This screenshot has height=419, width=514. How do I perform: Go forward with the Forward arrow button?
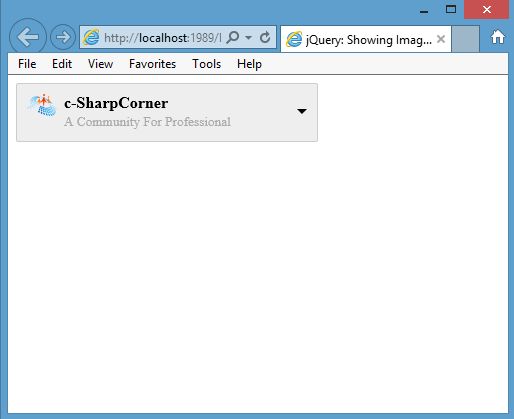click(63, 37)
